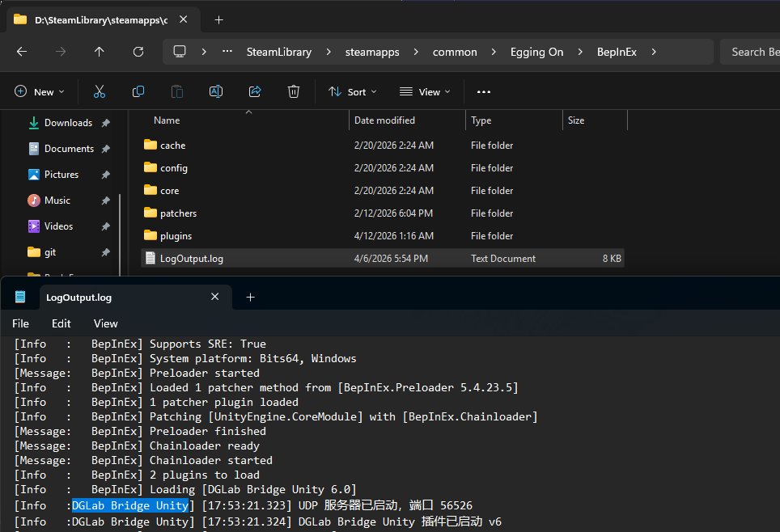780x532 pixels.
Task: Open the See more ellipsis menu
Action: click(x=484, y=92)
